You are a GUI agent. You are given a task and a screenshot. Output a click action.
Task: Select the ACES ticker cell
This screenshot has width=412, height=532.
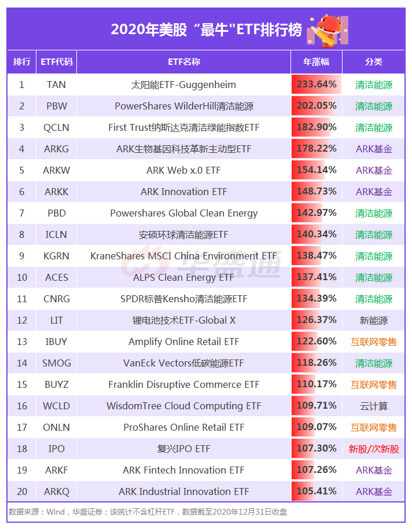56,277
